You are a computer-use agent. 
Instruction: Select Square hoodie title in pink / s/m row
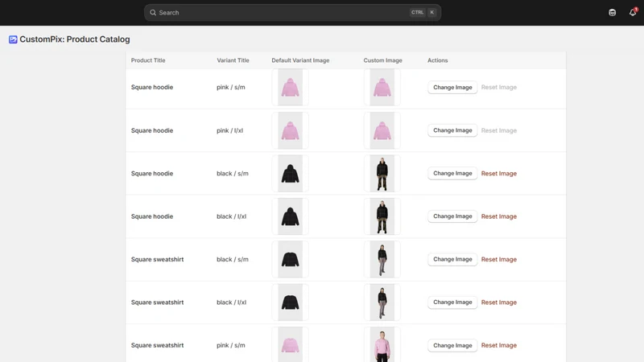coord(152,87)
